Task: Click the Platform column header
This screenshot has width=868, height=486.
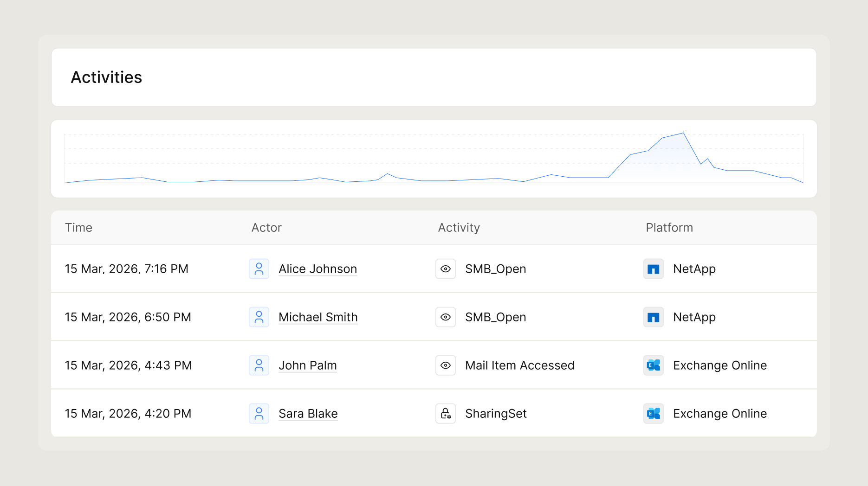Action: 669,228
